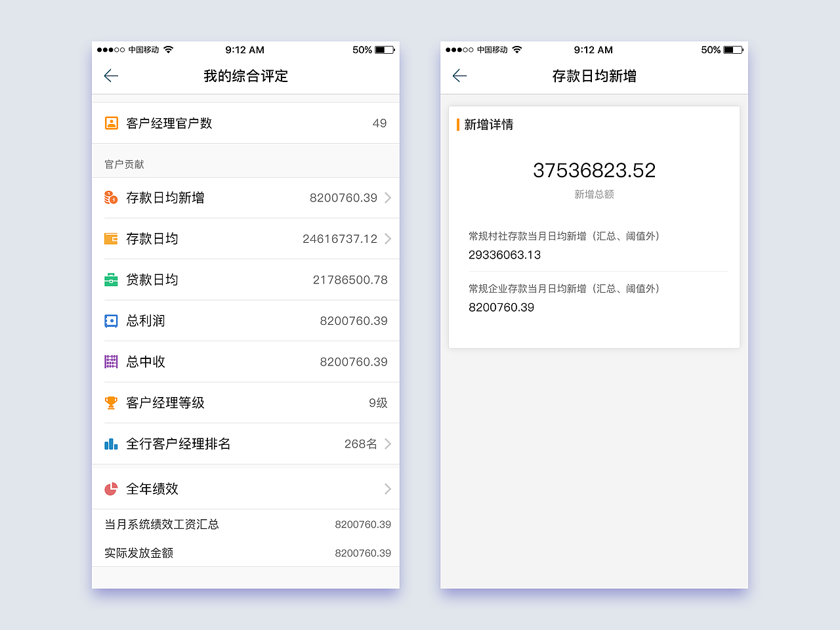This screenshot has width=840, height=630.
Task: Tap the back arrow on 存款日均新增 screen
Action: pyautogui.click(x=459, y=75)
